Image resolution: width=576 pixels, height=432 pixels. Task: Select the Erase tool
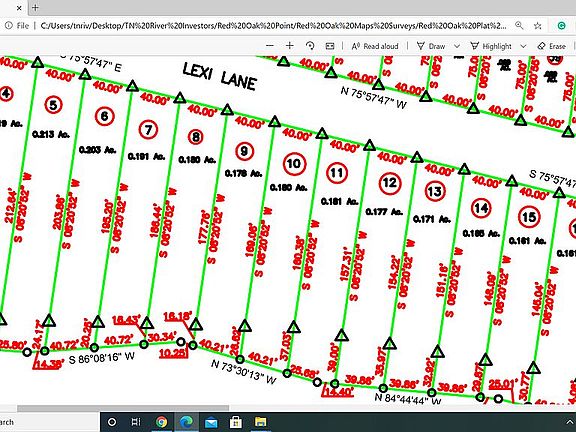pyautogui.click(x=551, y=46)
